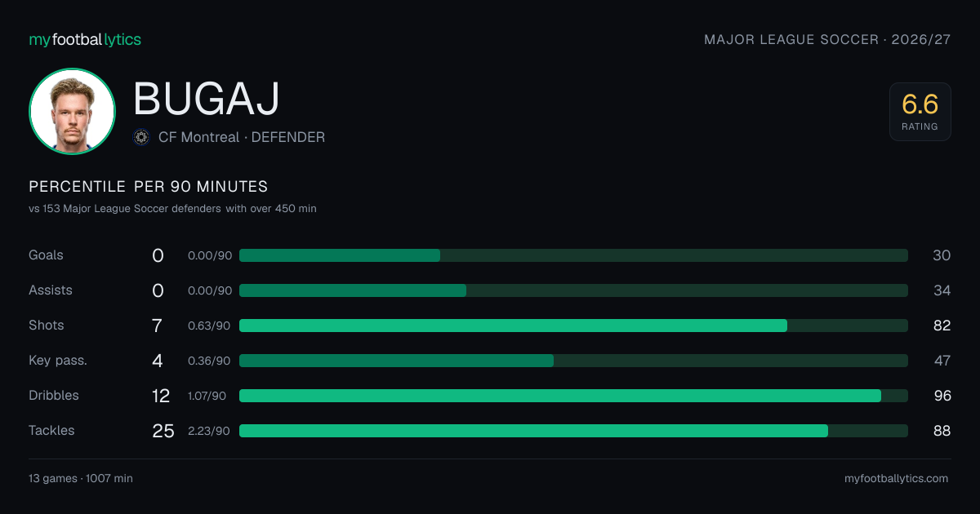Click the Tackles 2.23/90 rate value
The width and height of the screenshot is (980, 514).
tap(209, 431)
